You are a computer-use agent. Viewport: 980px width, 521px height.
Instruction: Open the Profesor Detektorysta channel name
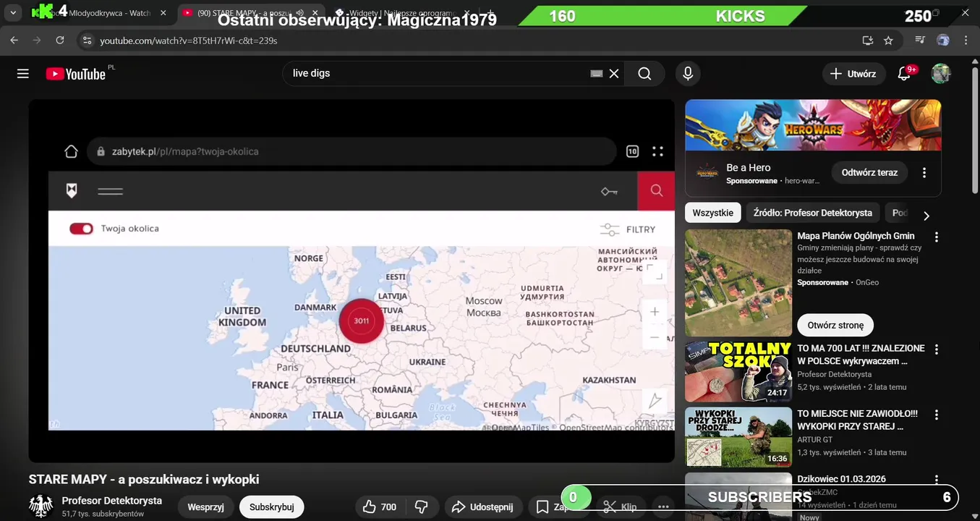(x=112, y=501)
